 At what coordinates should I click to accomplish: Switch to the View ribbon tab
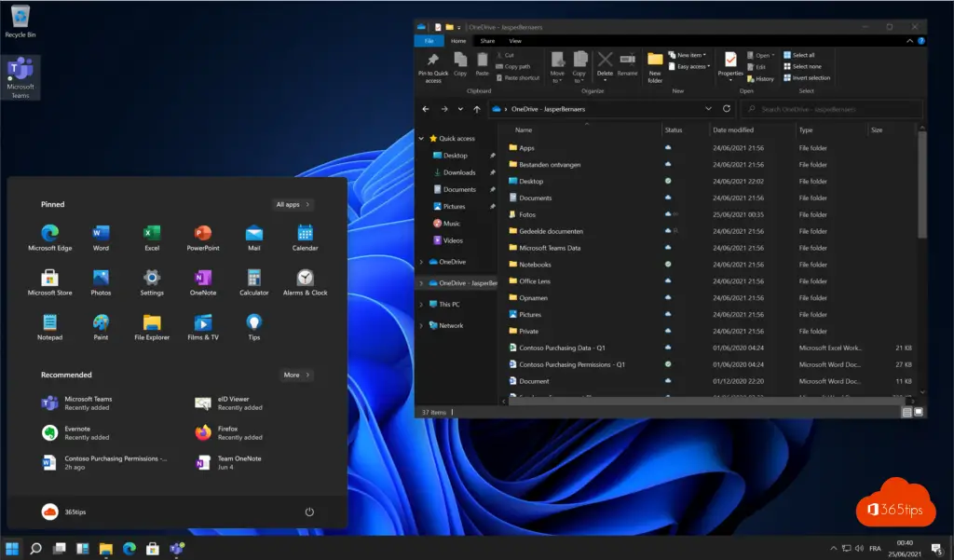tap(514, 41)
